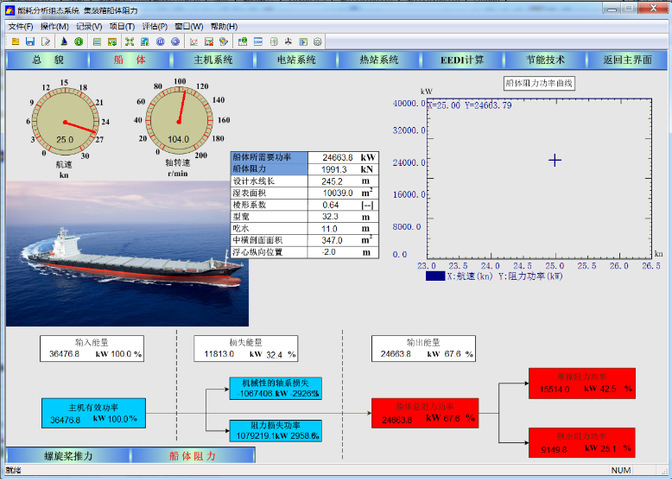The height and width of the screenshot is (479, 672).
Task: Click the cyan 主机有效功率 box
Action: [x=92, y=413]
